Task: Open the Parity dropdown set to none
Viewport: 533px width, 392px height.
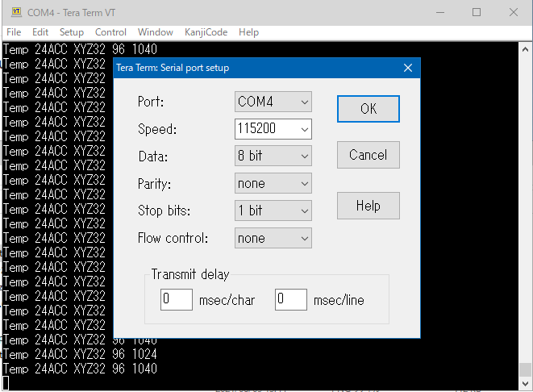Action: click(x=273, y=183)
